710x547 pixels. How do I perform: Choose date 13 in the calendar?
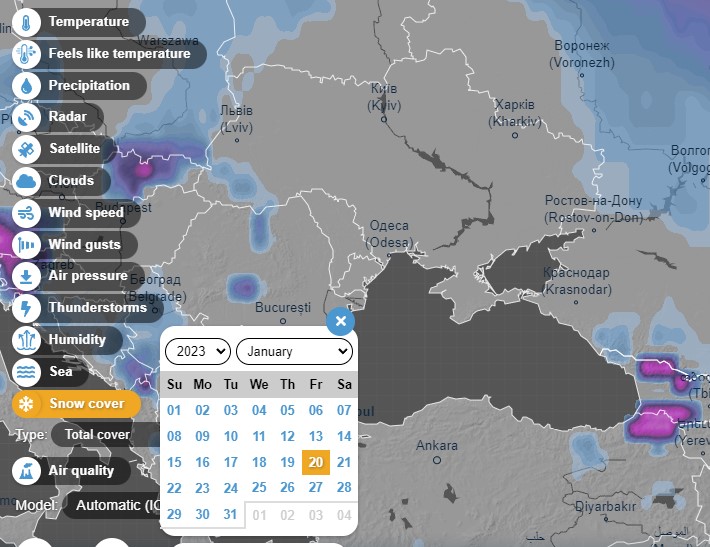click(316, 436)
